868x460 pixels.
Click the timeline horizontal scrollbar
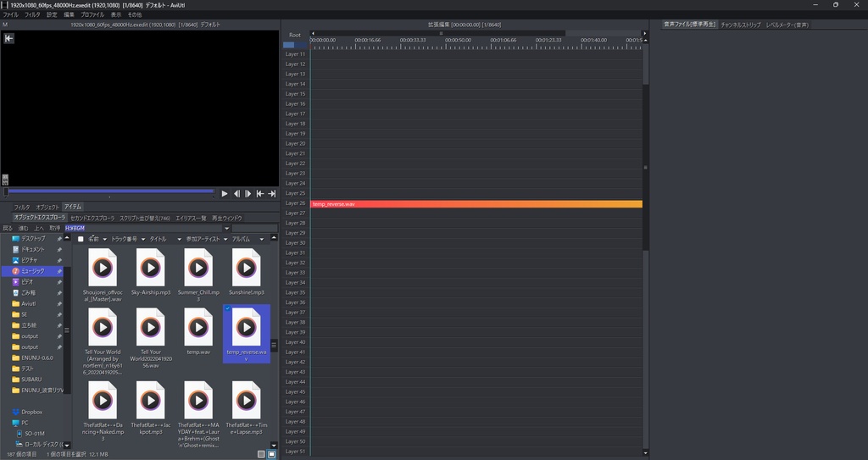pyautogui.click(x=478, y=33)
